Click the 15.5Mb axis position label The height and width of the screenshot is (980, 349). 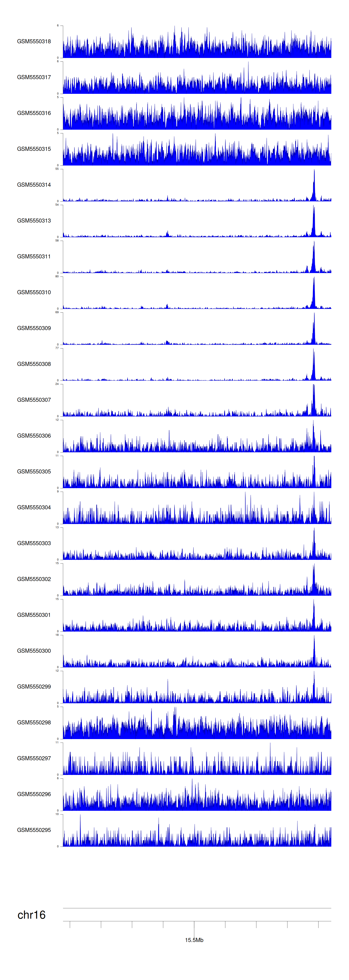pos(194,940)
